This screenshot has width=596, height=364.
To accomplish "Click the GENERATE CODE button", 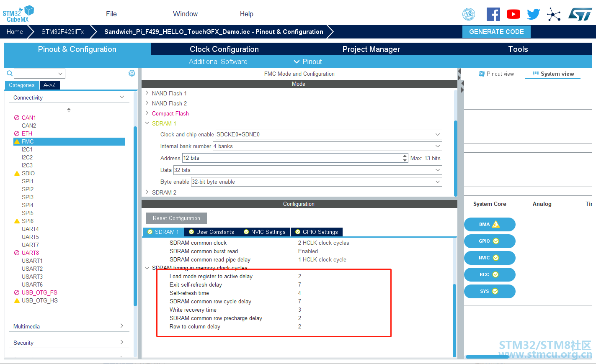I will tap(496, 32).
